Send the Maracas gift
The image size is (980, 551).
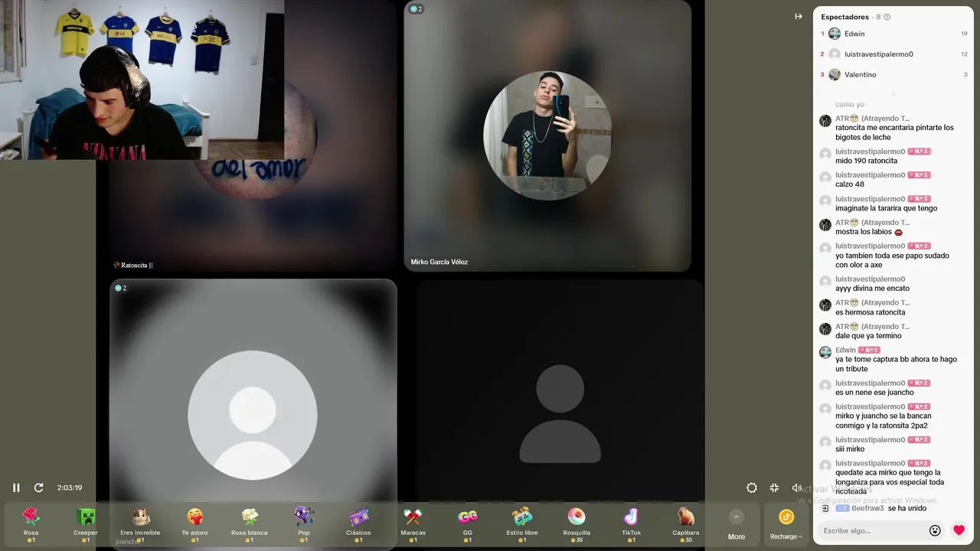coord(413,524)
